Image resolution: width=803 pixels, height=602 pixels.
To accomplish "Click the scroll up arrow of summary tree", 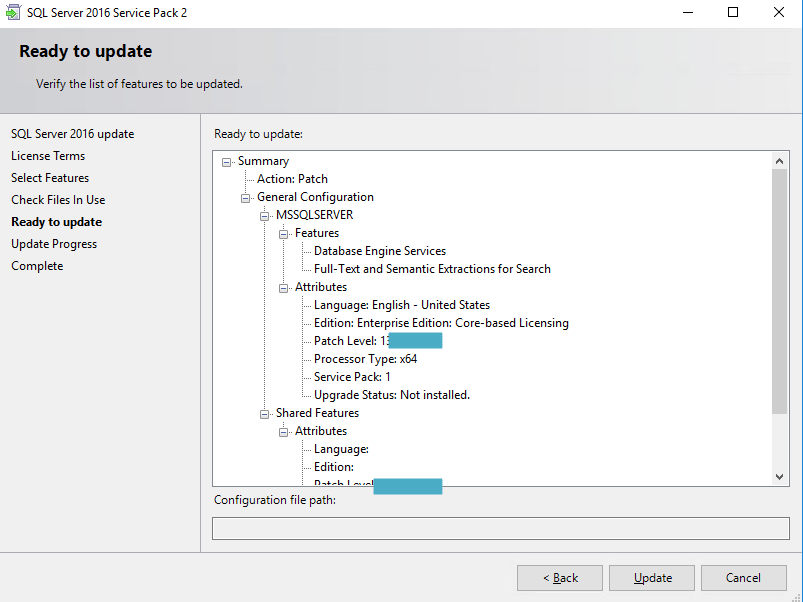I will [779, 161].
